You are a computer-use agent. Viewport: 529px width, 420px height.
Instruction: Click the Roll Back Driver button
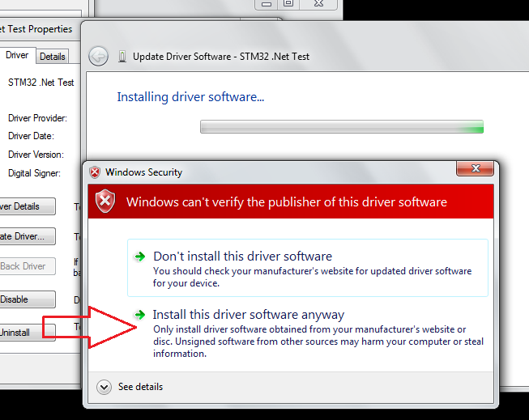pos(28,266)
